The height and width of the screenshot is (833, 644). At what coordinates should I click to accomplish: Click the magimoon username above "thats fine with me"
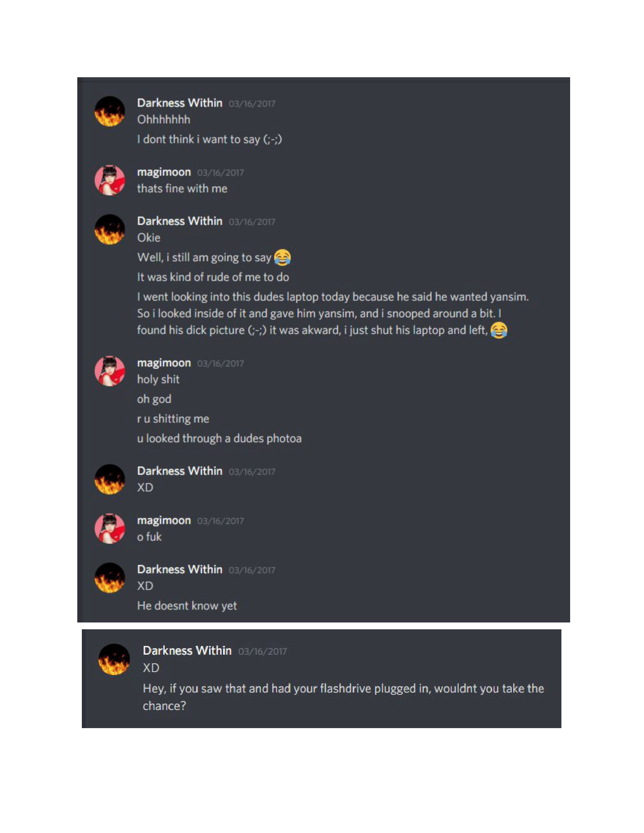pos(164,172)
